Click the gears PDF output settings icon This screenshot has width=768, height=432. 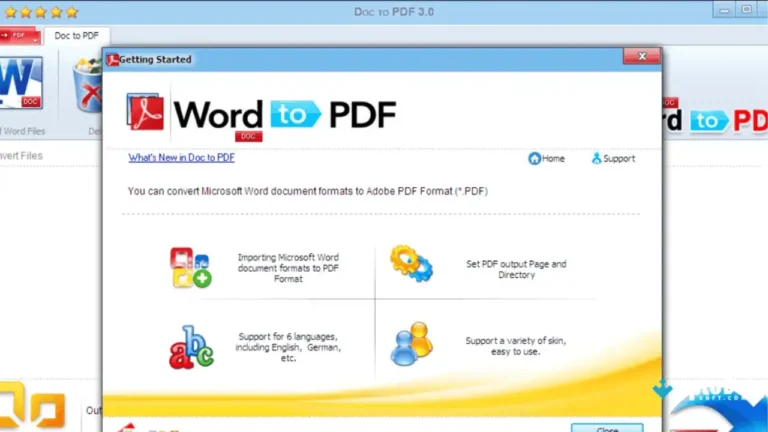[411, 264]
